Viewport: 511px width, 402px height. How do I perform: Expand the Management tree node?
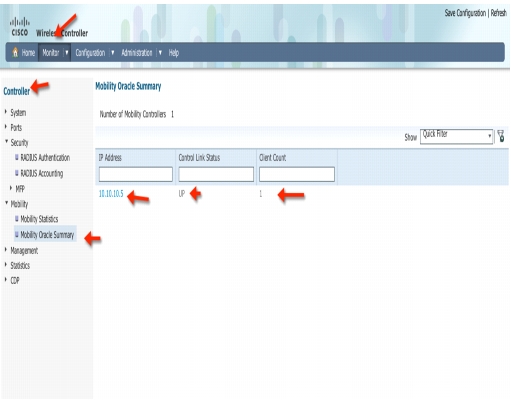tap(6, 249)
